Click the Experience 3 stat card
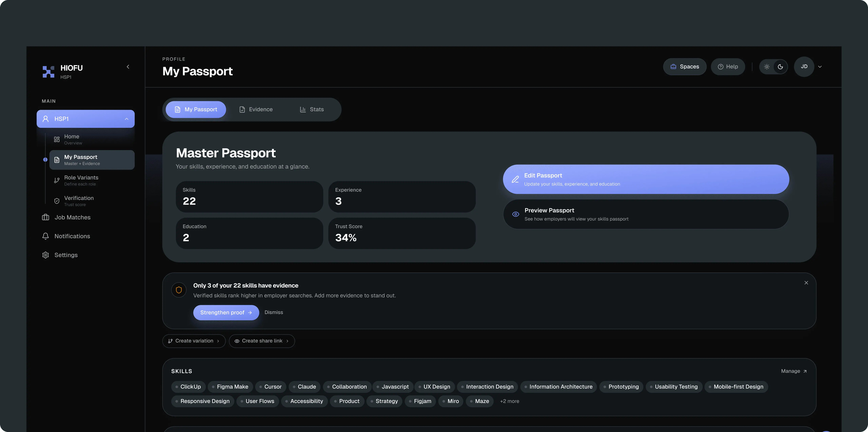The width and height of the screenshot is (868, 432). [402, 197]
